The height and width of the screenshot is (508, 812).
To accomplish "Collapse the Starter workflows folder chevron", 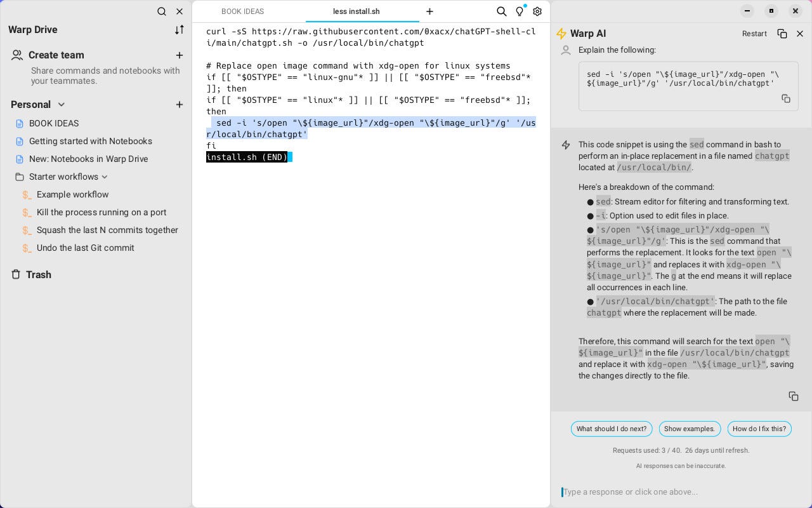I will pos(105,177).
